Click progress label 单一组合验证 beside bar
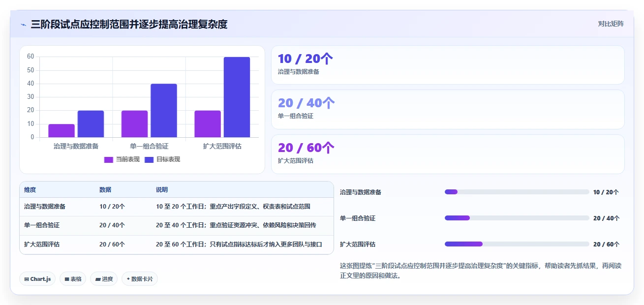 (358, 218)
